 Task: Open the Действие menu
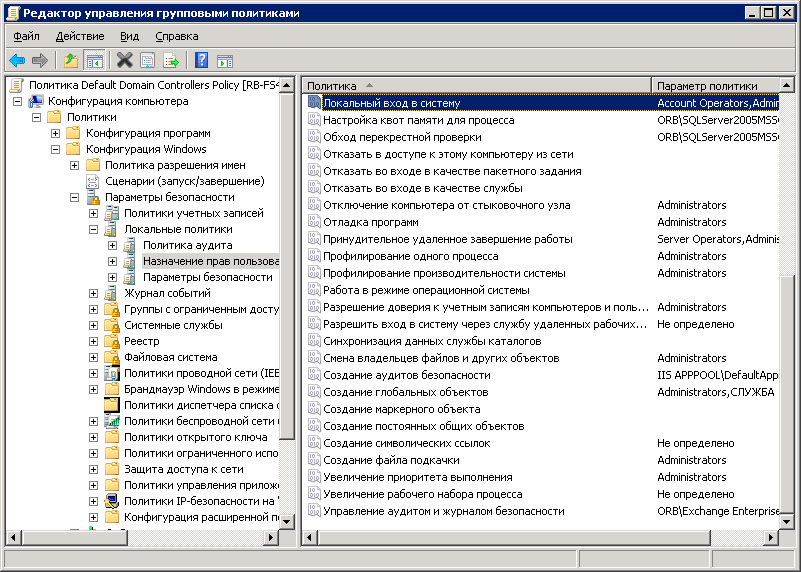pos(80,36)
